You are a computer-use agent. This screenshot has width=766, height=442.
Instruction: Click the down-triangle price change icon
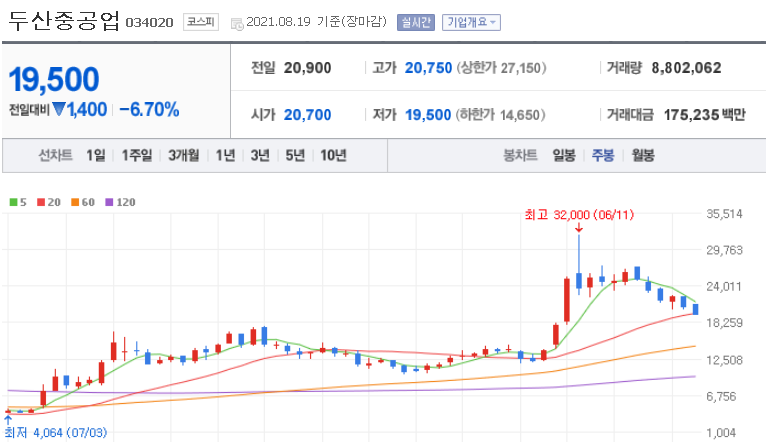click(59, 109)
